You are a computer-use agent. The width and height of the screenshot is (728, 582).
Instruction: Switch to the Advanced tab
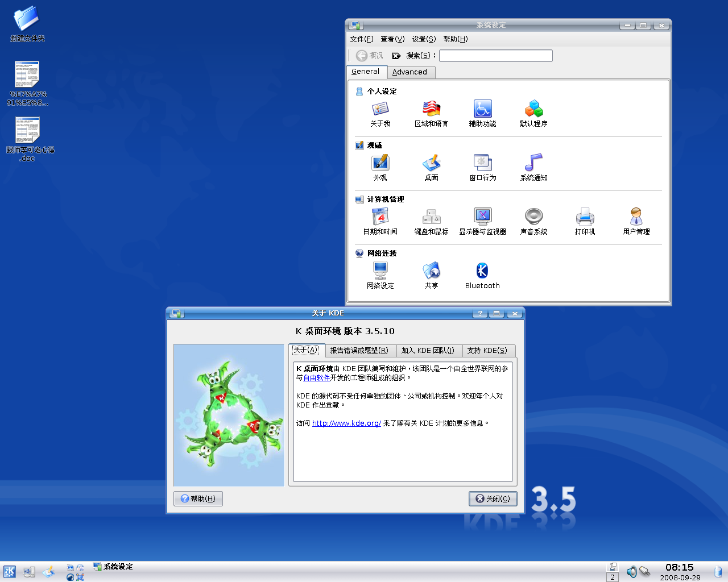pos(411,72)
